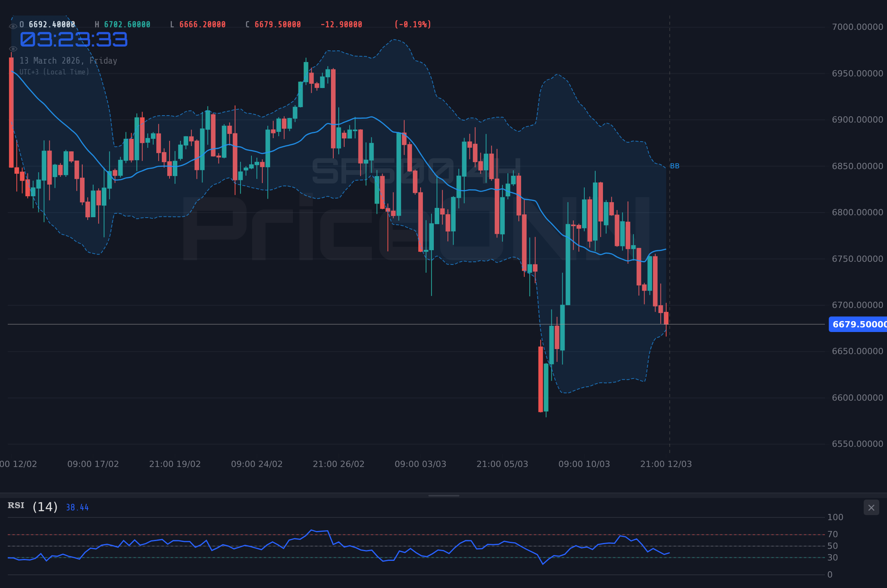The width and height of the screenshot is (887, 588).
Task: Click the high value 6702.60000
Action: [127, 24]
